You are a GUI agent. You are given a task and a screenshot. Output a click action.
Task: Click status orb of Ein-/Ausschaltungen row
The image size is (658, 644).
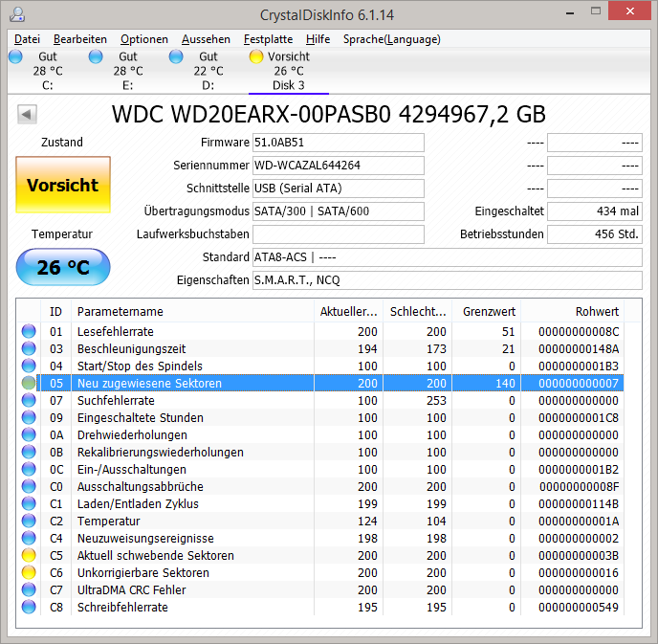(x=29, y=469)
